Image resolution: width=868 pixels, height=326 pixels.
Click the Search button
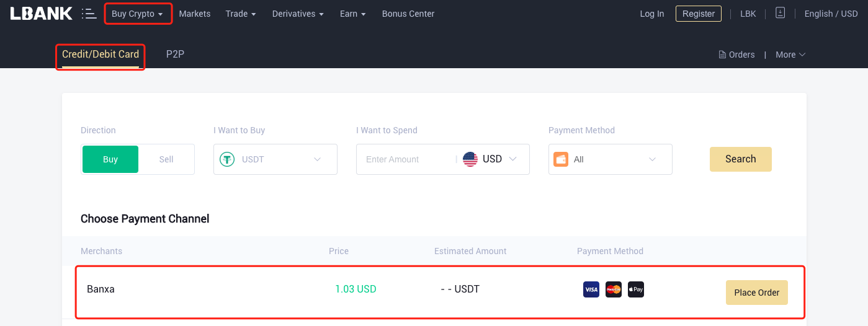(741, 159)
